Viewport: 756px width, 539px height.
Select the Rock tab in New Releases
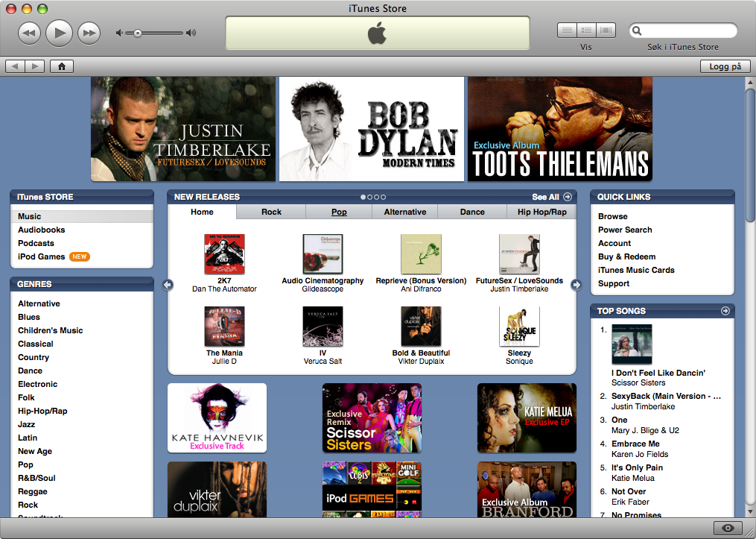[271, 212]
